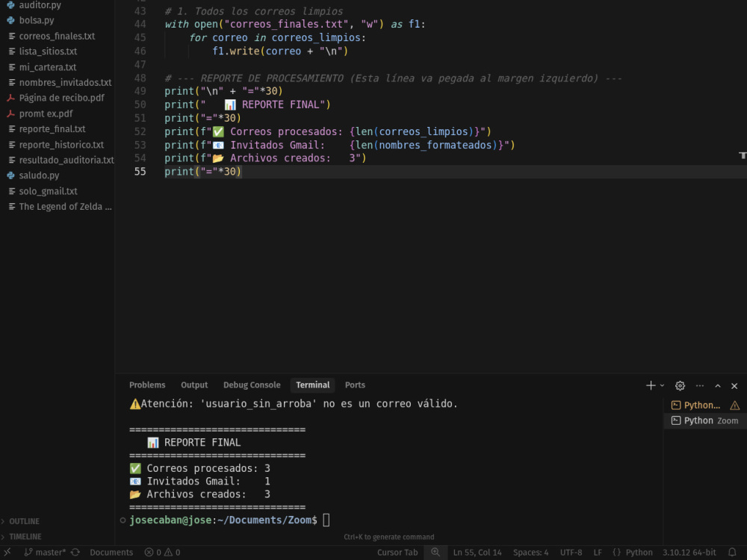Click PDF icon of promt ex.pdf
Screen dimensions: 747x560
click(10, 113)
